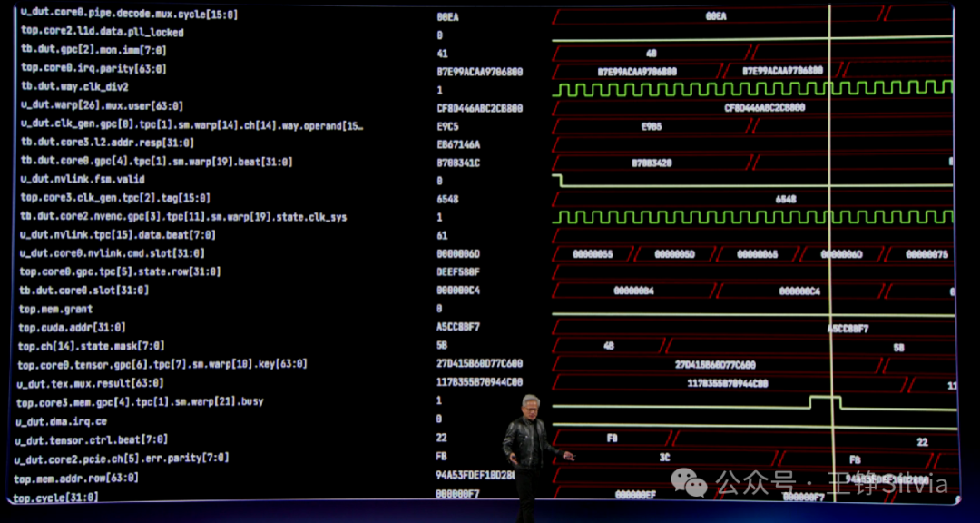Click the 3C segment in pcie err.parity waveform
Image resolution: width=980 pixels, height=523 pixels.
tap(664, 458)
